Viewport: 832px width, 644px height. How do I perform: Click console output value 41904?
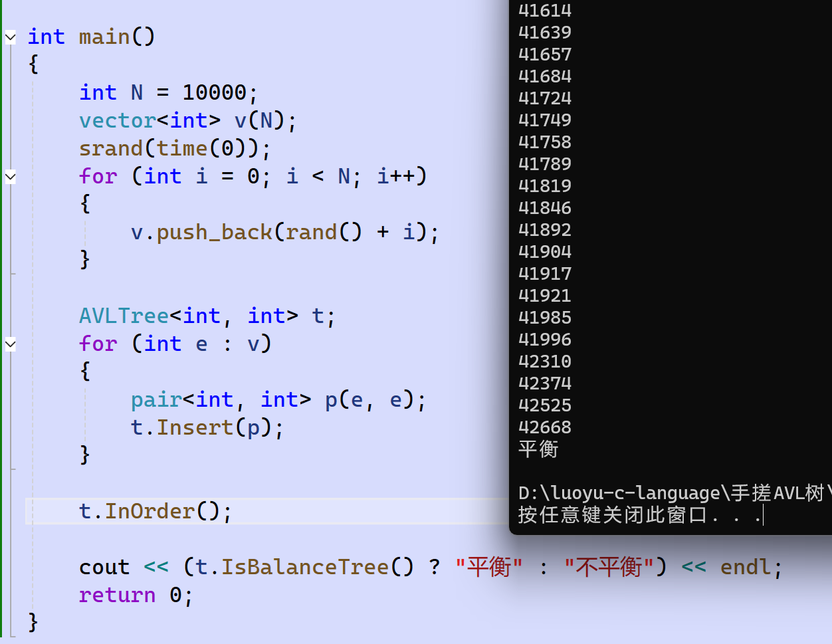(545, 252)
